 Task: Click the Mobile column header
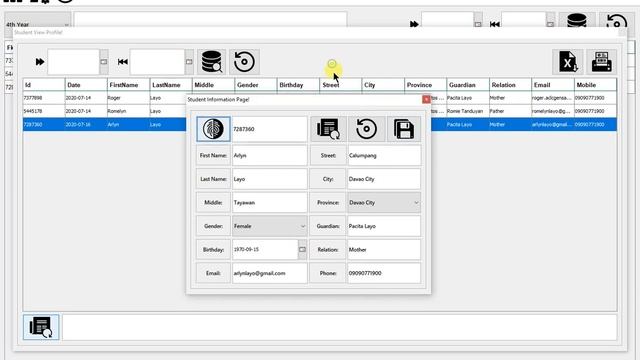tap(596, 85)
